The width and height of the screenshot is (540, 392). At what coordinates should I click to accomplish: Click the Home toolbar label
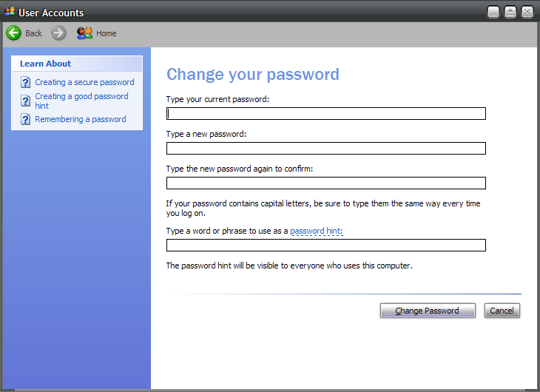pos(107,33)
